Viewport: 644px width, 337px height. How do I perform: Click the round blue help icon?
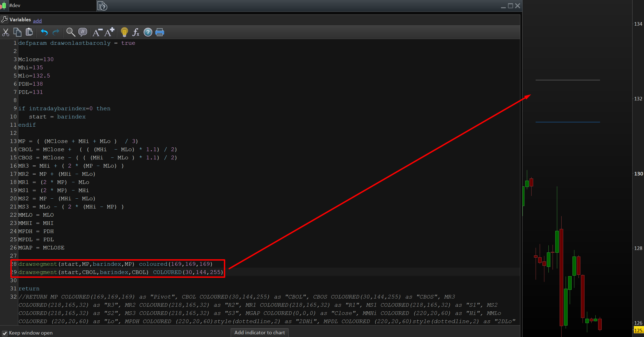(x=148, y=32)
